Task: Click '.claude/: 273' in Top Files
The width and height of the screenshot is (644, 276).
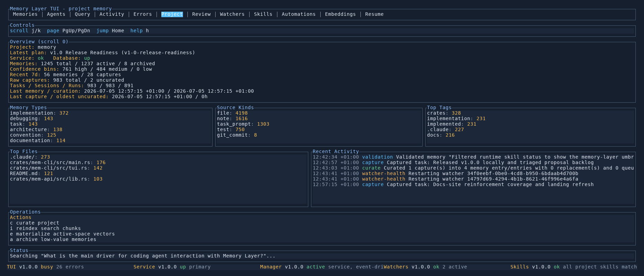Action: [30, 157]
